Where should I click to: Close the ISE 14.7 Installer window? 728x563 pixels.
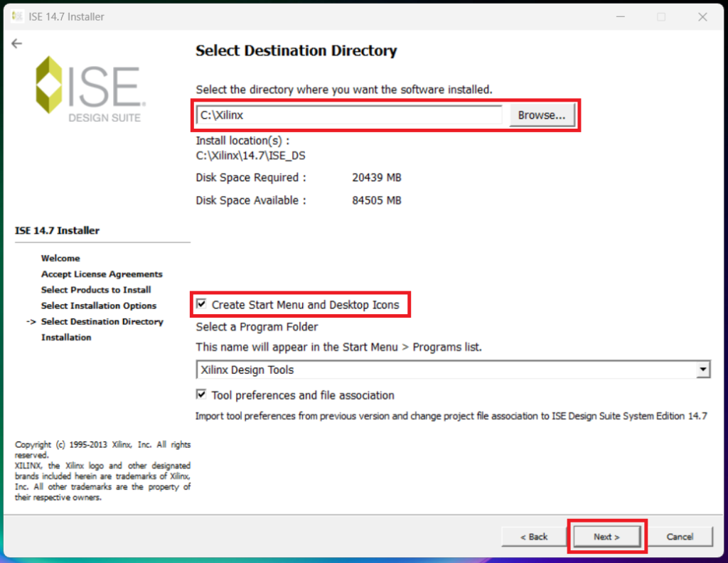click(702, 17)
